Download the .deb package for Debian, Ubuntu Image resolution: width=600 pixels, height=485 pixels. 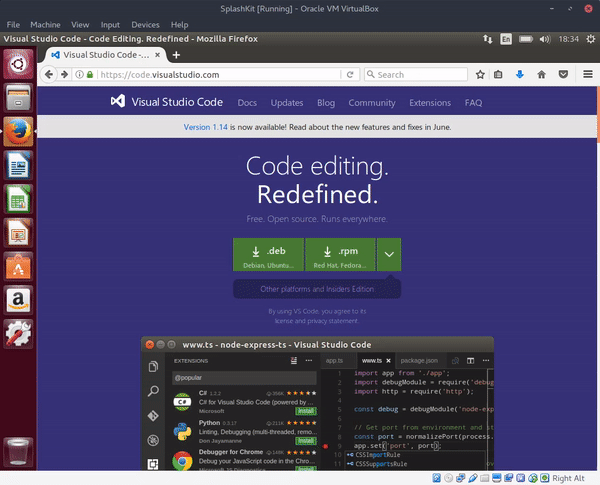(269, 255)
